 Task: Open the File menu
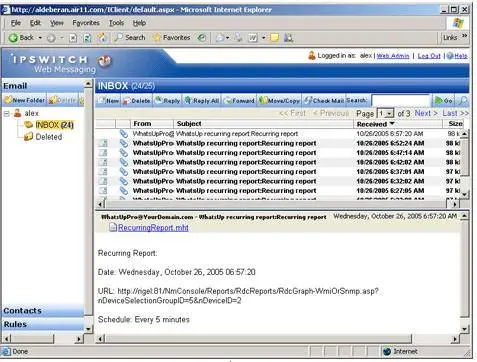point(16,23)
